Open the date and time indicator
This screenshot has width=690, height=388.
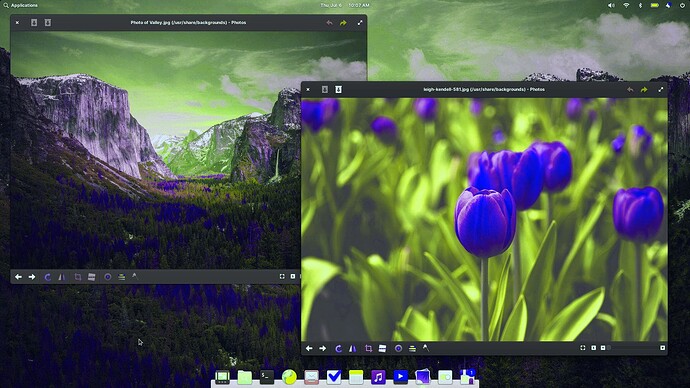345,5
